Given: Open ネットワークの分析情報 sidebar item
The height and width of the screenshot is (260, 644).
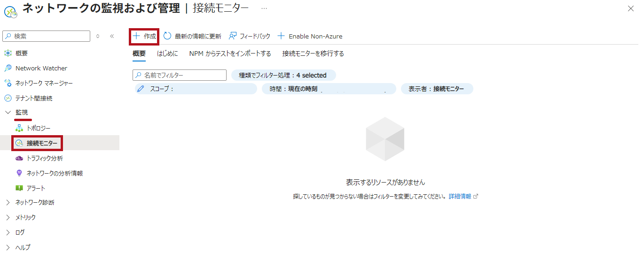Looking at the screenshot, I should click(55, 173).
